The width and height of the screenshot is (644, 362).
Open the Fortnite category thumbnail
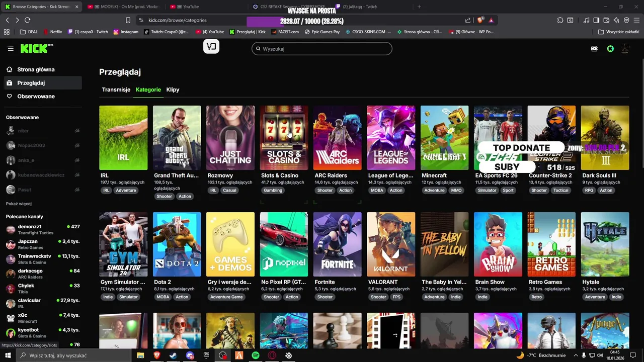tap(337, 244)
